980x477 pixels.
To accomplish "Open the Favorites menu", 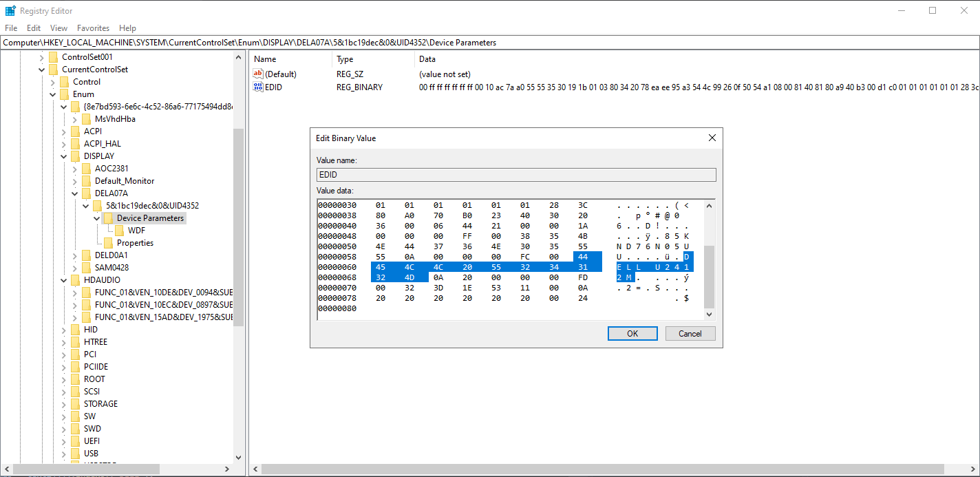I will [93, 28].
